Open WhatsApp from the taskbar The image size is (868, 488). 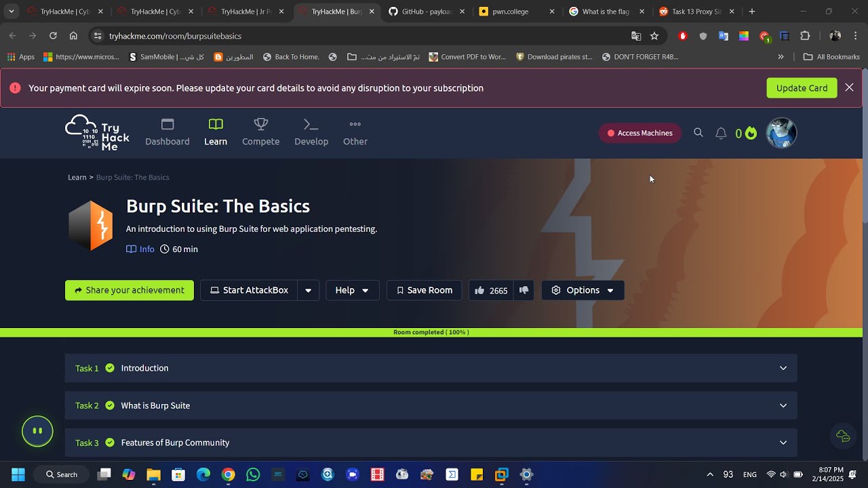click(x=253, y=474)
